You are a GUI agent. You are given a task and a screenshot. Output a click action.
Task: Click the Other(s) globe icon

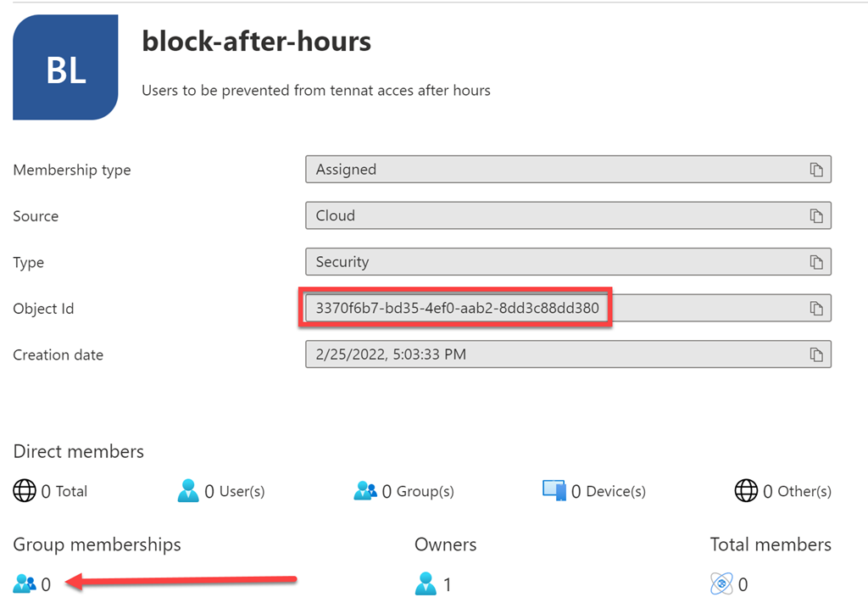click(x=746, y=490)
